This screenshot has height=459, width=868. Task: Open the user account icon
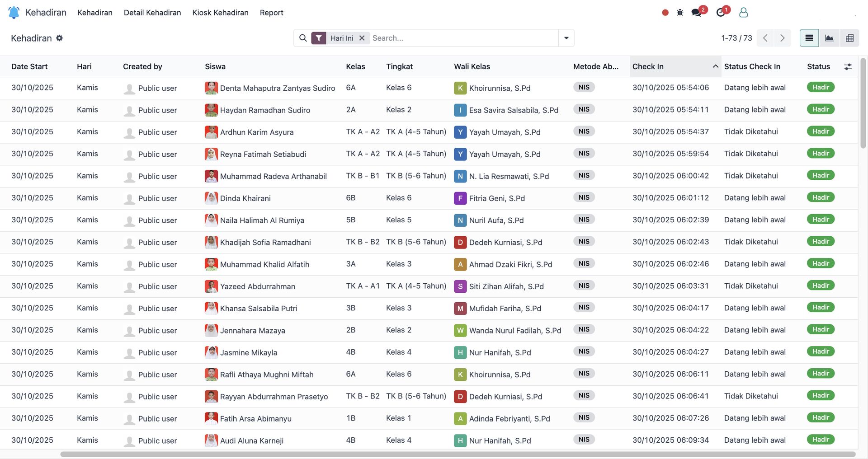[743, 13]
